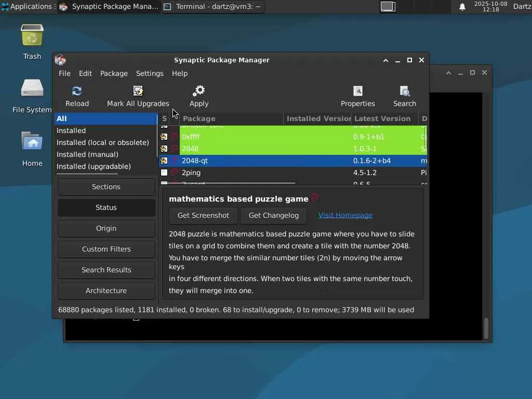Click the Debian supported icon for 2048-qt
Screen dimensions: 532x399
tap(175, 161)
